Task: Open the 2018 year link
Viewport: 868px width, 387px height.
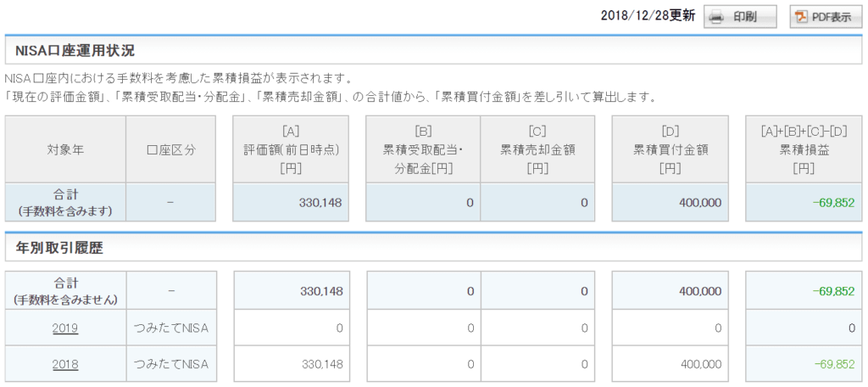Action: click(x=65, y=364)
